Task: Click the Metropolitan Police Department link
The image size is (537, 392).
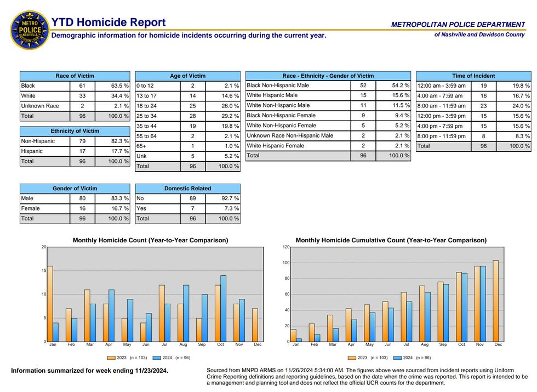Action: point(458,24)
